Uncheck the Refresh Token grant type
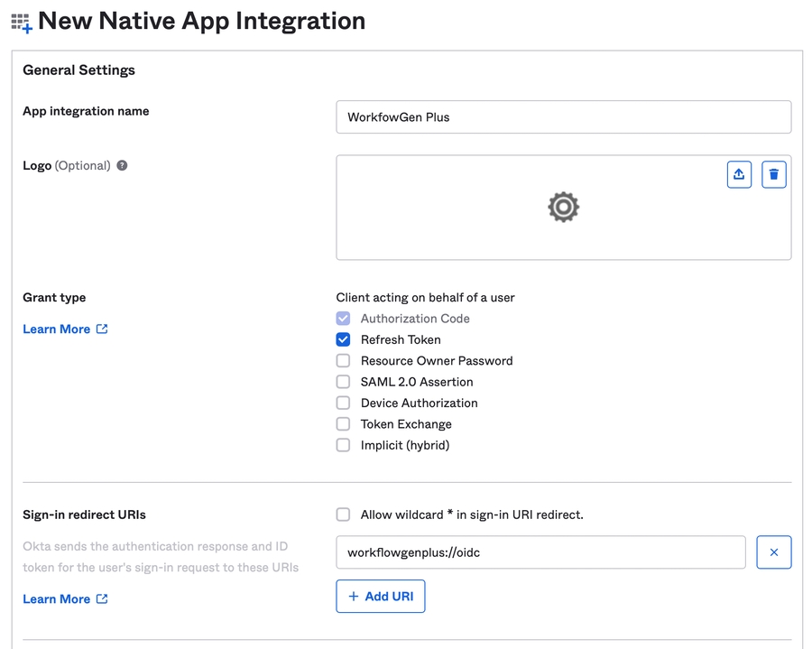This screenshot has width=812, height=649. click(x=343, y=339)
